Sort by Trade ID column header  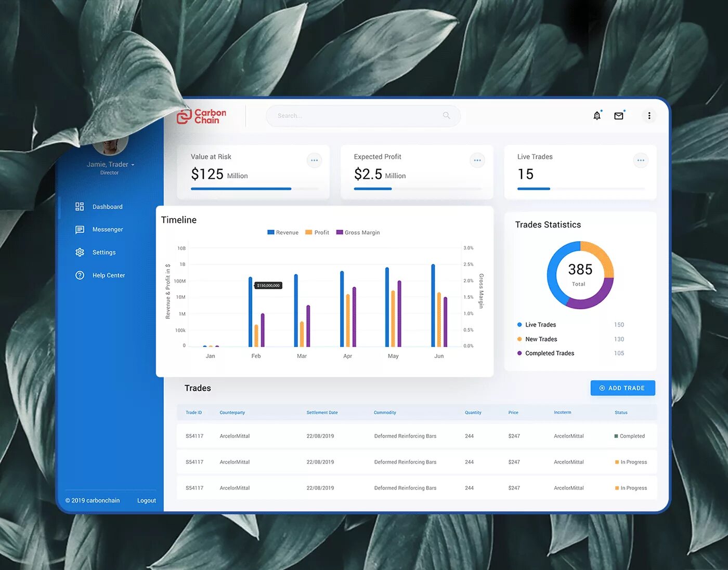coord(193,413)
